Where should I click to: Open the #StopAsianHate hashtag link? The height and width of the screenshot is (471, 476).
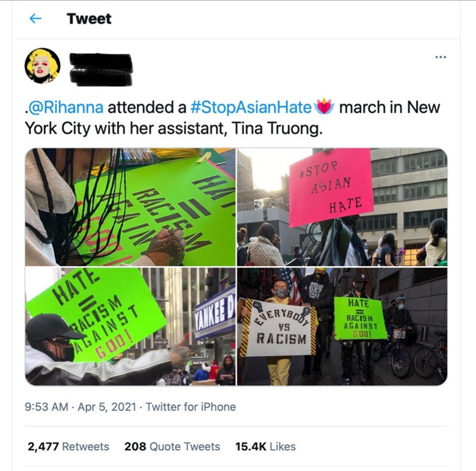click(x=251, y=108)
